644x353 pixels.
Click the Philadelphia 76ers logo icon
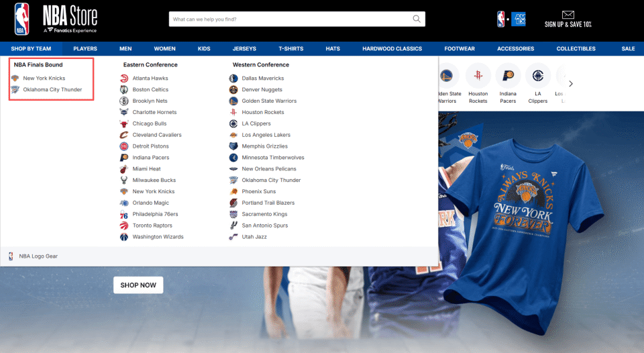pos(123,214)
